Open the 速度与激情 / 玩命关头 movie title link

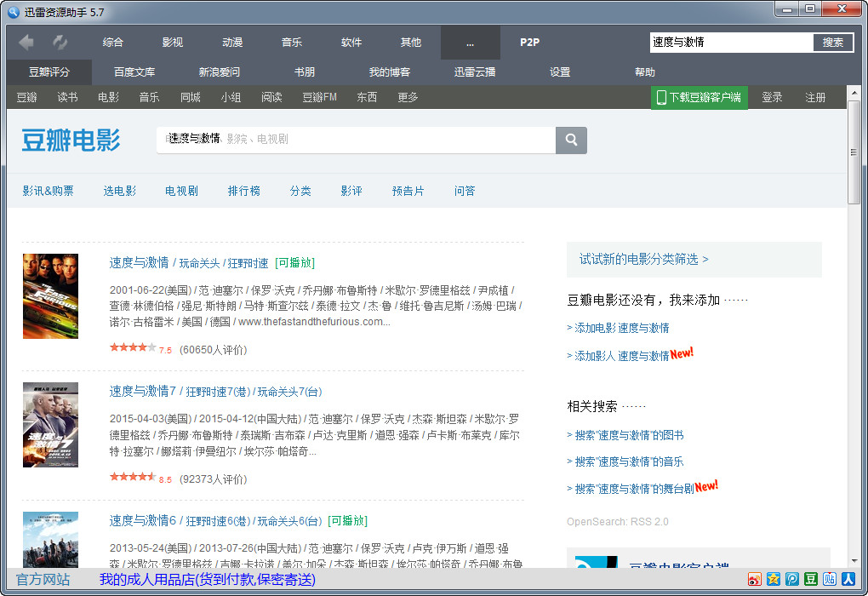click(x=189, y=262)
